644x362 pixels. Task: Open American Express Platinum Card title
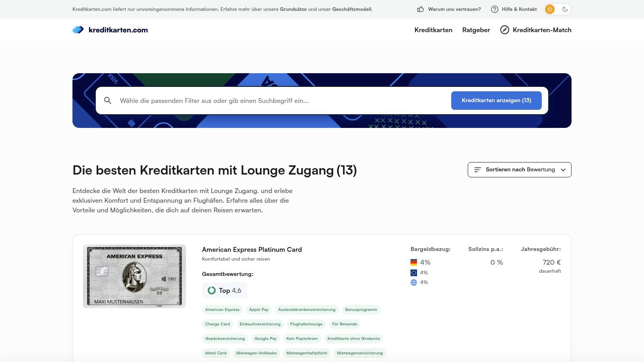[x=252, y=249]
